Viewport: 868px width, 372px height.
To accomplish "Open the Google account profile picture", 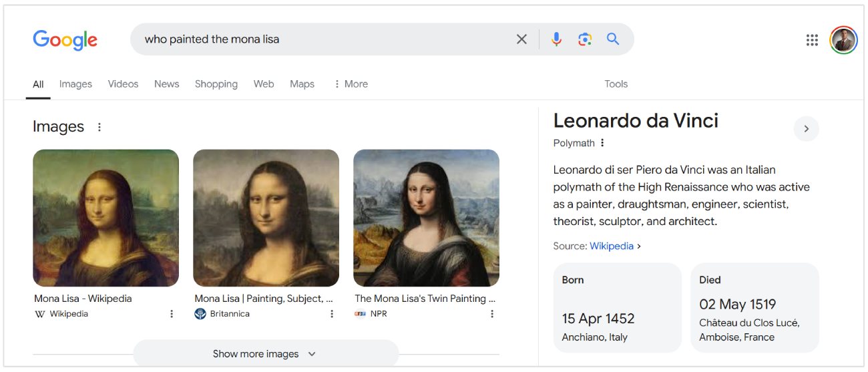I will pos(843,40).
